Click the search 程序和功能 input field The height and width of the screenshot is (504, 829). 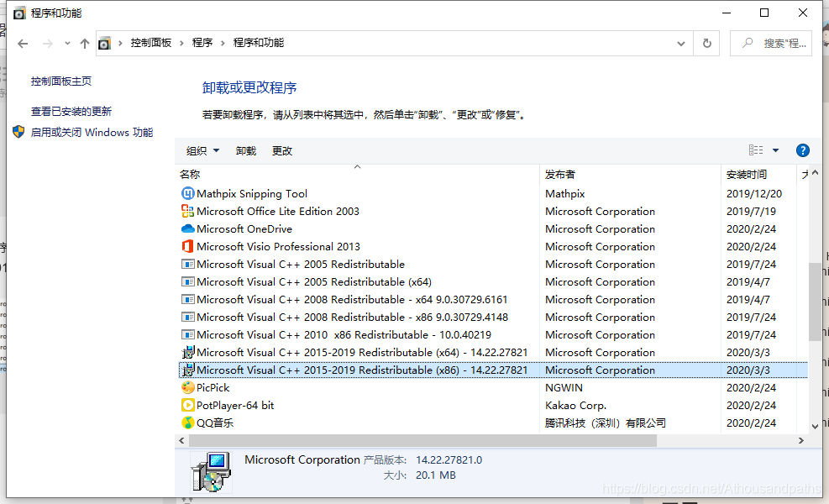pos(771,44)
